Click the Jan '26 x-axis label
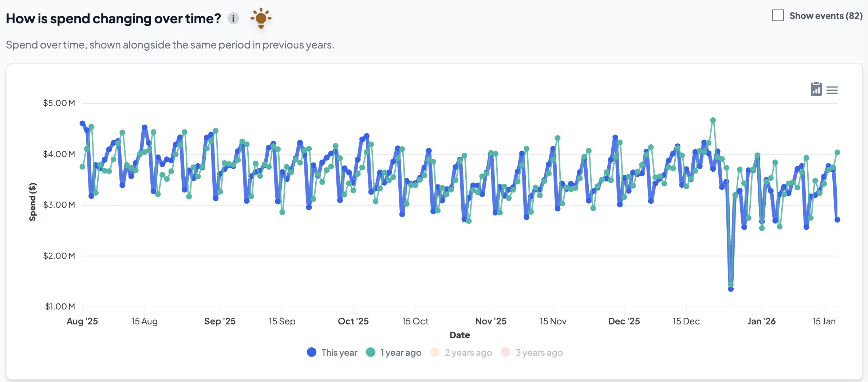Screen dimensions: 868x382 click(761, 321)
